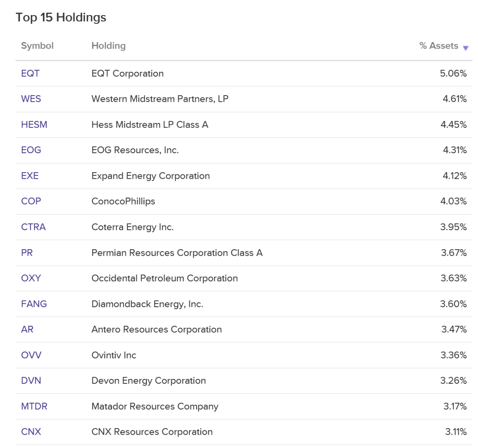Click the 3.47% asset value
Viewport: 478px width, 448px height.
[454, 329]
